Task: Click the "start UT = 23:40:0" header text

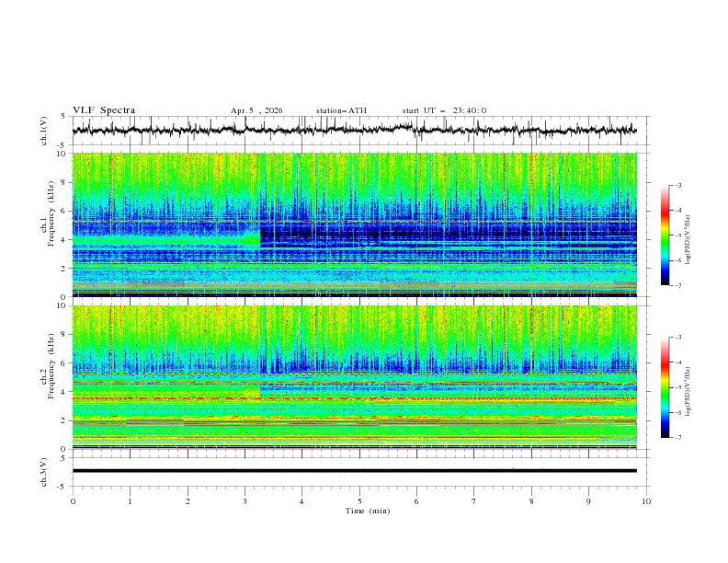Action: click(x=444, y=110)
